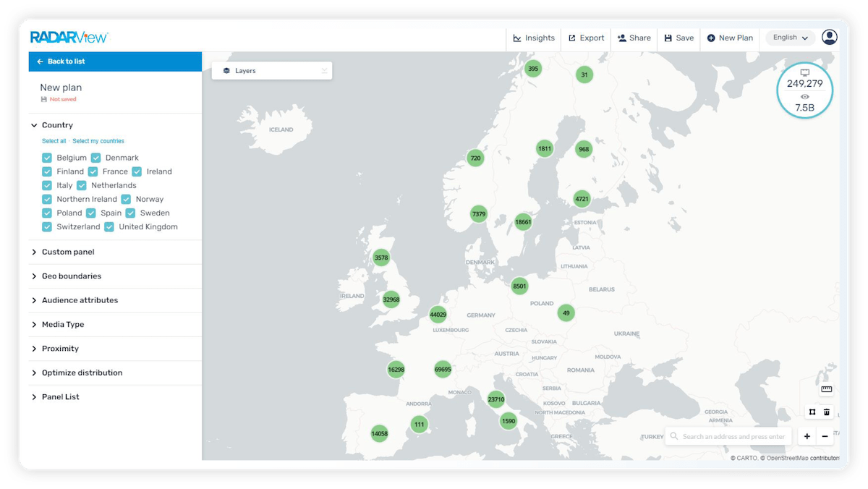Uncheck the Northern Ireland checkbox
Screen dimensions: 868x489
[47, 199]
